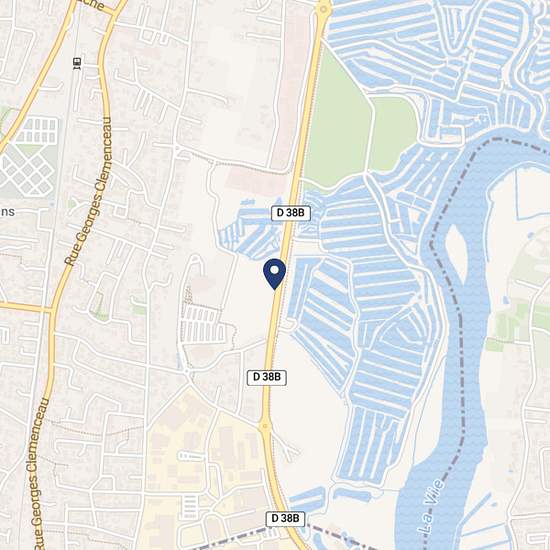Click the Rue Georges Clemenceau label on the lower road stretch
The width and height of the screenshot is (550, 550).
click(x=39, y=474)
